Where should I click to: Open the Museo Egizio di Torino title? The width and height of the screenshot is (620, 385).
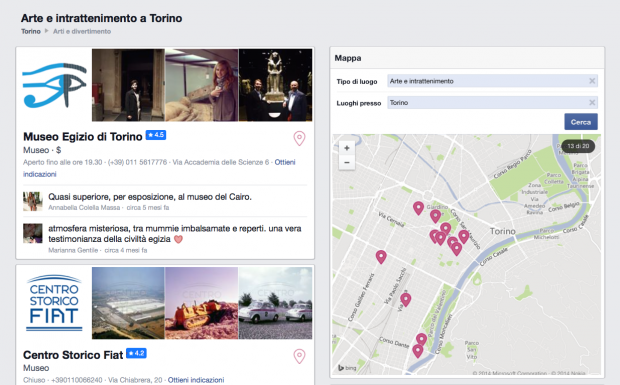tap(83, 137)
